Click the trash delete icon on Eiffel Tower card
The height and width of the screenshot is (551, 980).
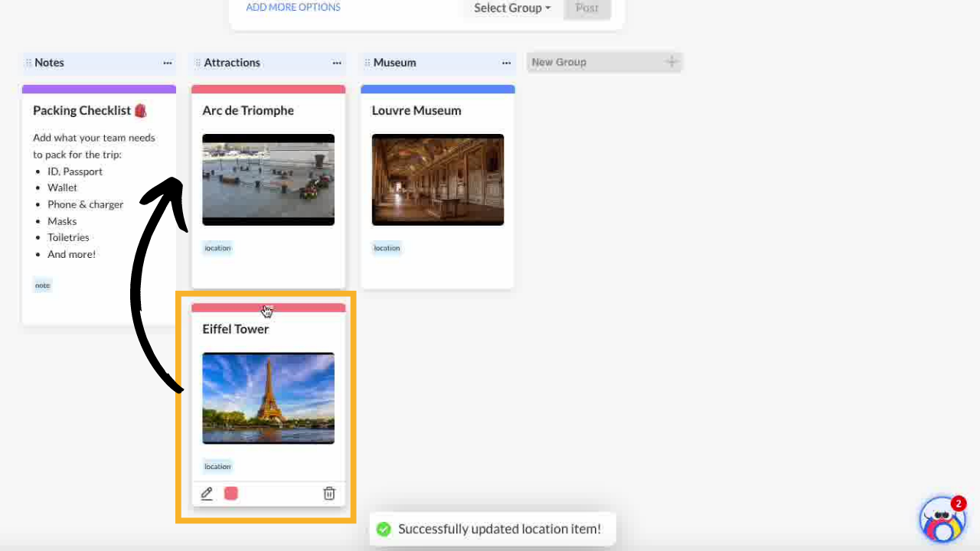point(329,494)
